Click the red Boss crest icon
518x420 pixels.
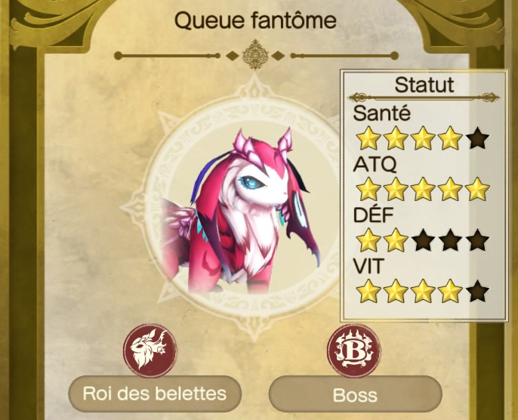(x=354, y=351)
